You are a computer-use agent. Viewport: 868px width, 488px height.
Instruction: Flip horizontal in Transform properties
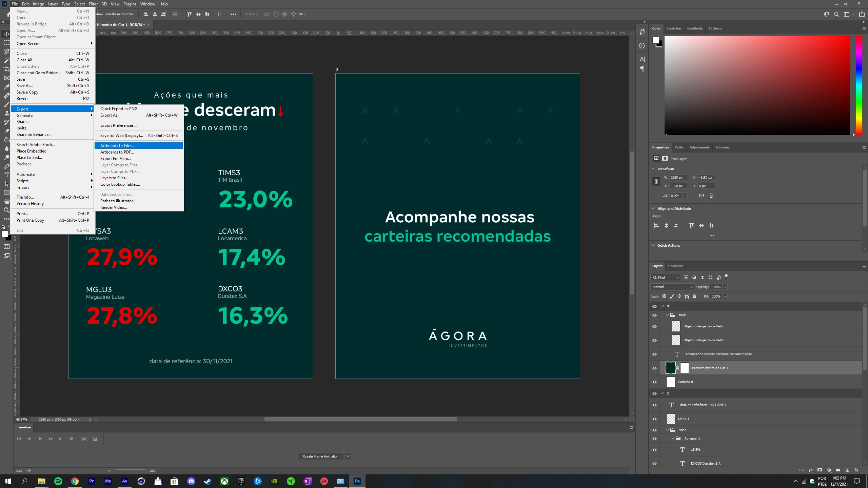click(702, 196)
